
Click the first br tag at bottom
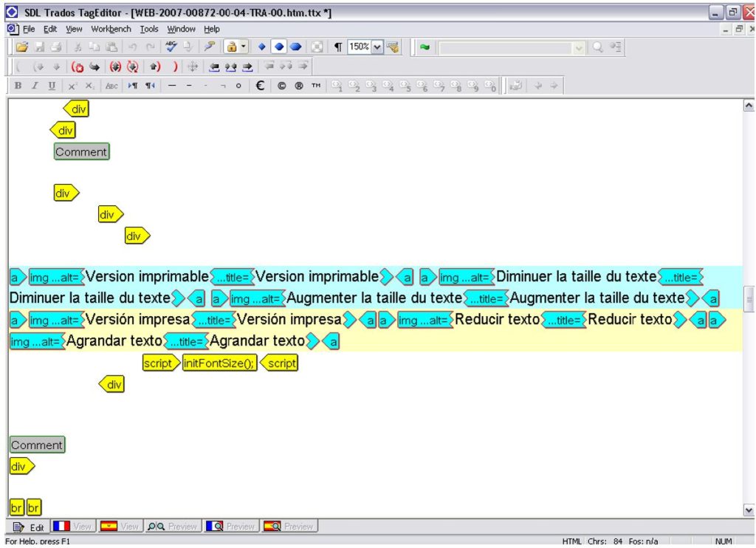17,508
